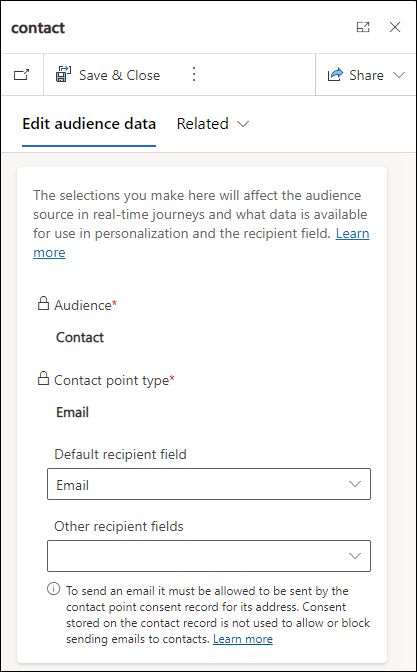Open record in new window icon
The width and height of the screenshot is (417, 672).
21,75
